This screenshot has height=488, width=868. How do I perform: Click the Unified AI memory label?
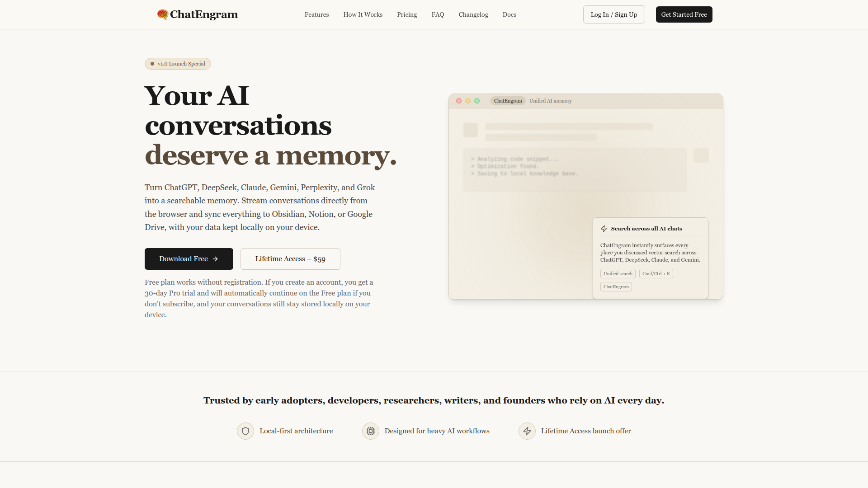[x=551, y=101]
